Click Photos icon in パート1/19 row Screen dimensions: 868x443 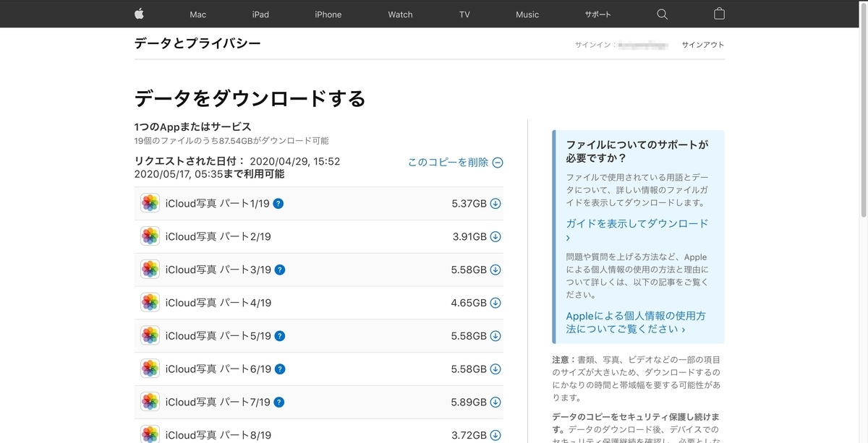click(150, 203)
